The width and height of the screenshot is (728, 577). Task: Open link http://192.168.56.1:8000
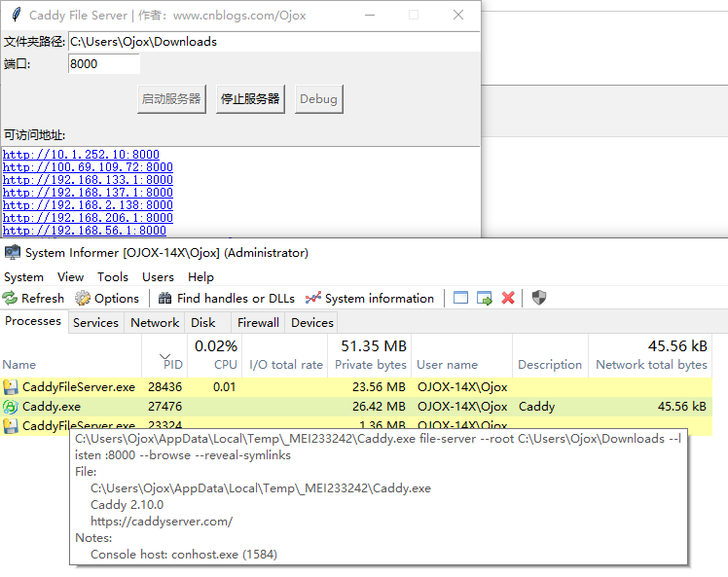click(85, 231)
